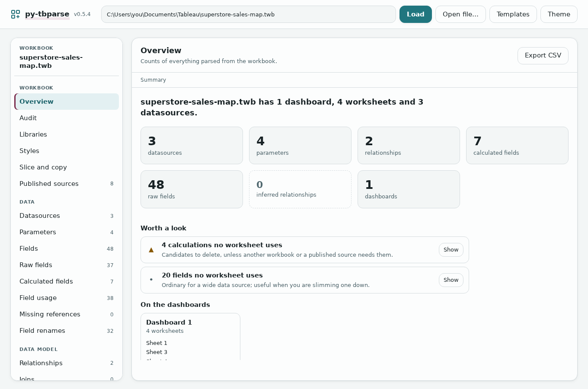Open the Field usage page

pos(67,298)
